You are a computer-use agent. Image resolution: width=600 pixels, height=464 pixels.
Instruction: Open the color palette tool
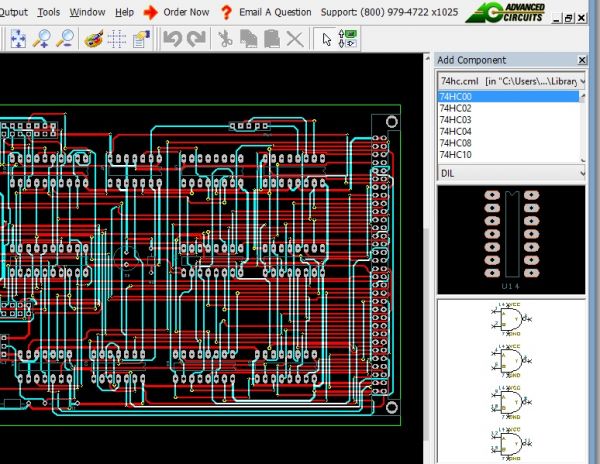[93, 39]
